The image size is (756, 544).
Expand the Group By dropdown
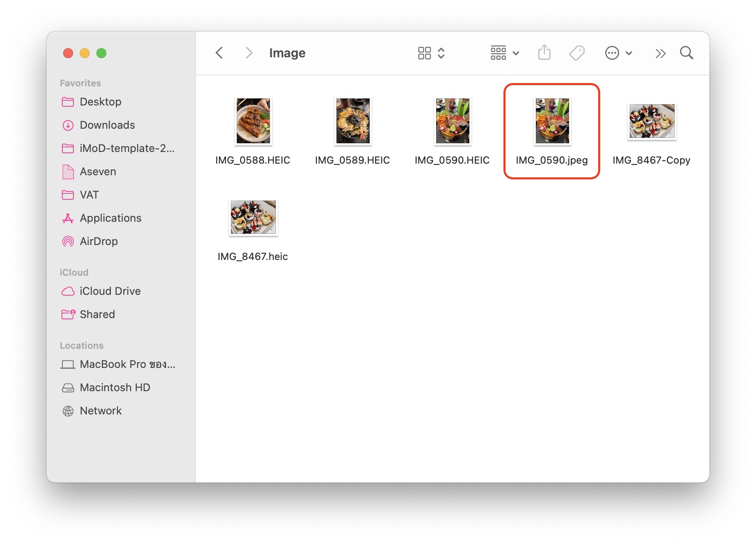tap(505, 53)
